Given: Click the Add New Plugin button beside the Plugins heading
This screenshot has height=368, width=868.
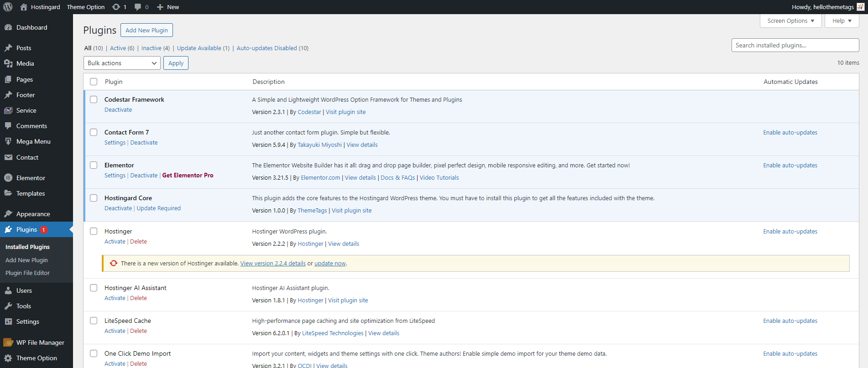Looking at the screenshot, I should (x=146, y=30).
